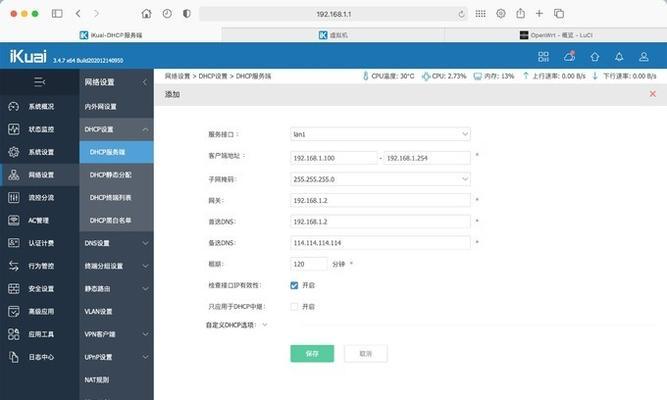Open 服务接口 lan1 dropdown
Image resolution: width=667 pixels, height=400 pixels.
click(x=380, y=134)
